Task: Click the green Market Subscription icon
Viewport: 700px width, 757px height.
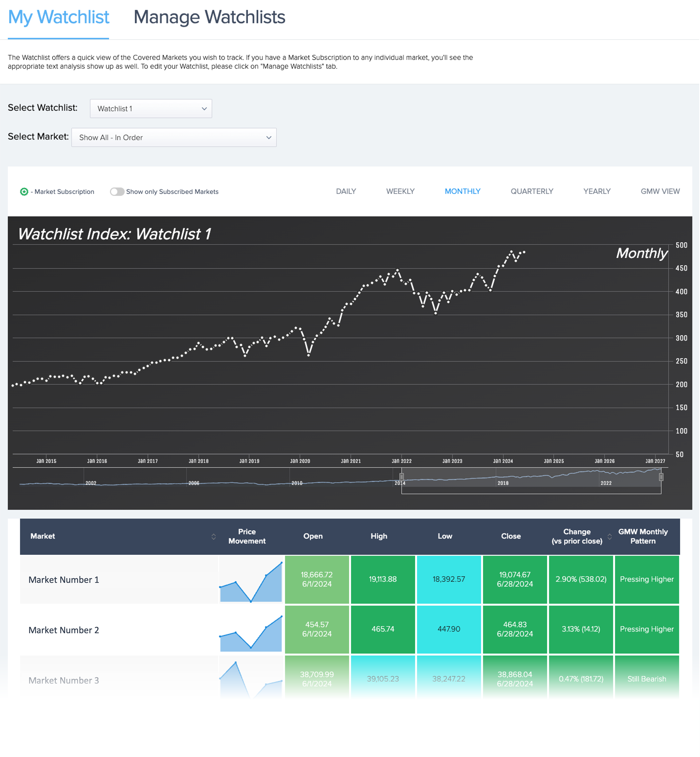Action: click(x=24, y=191)
